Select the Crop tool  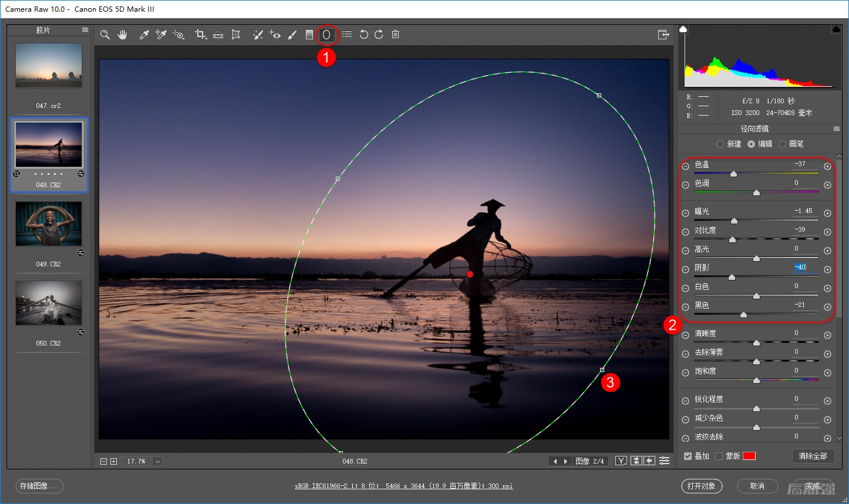pos(201,35)
